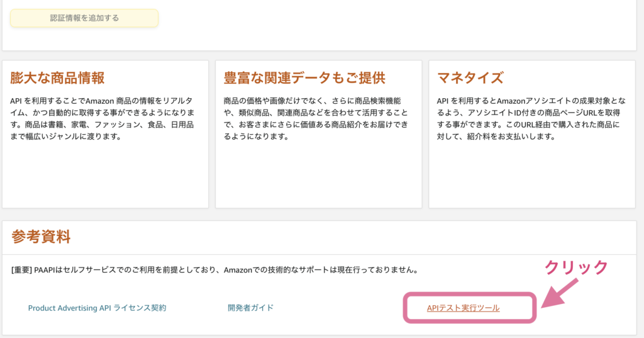Click the blank area in マネタイズ card
This screenshot has width=644, height=338.
pos(532,175)
